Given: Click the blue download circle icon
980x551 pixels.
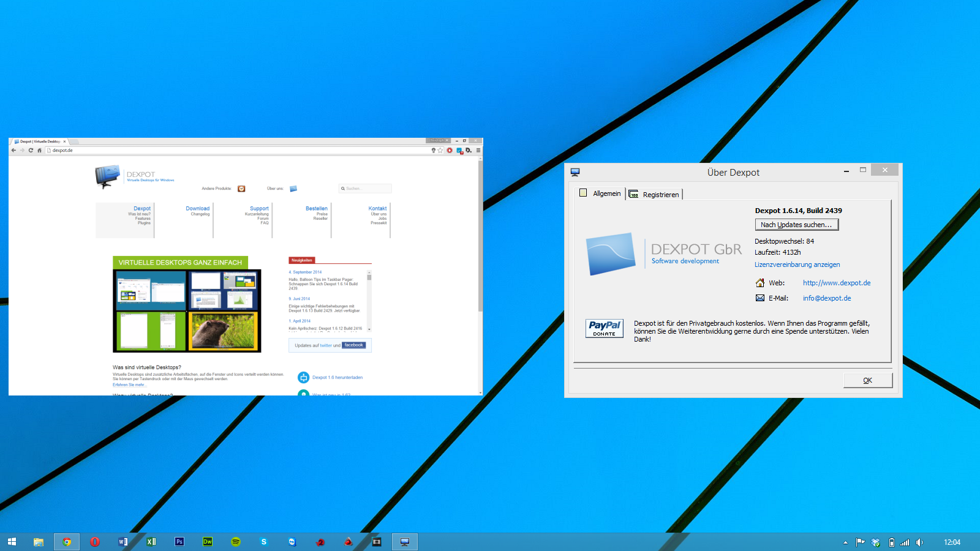Looking at the screenshot, I should [x=303, y=378].
